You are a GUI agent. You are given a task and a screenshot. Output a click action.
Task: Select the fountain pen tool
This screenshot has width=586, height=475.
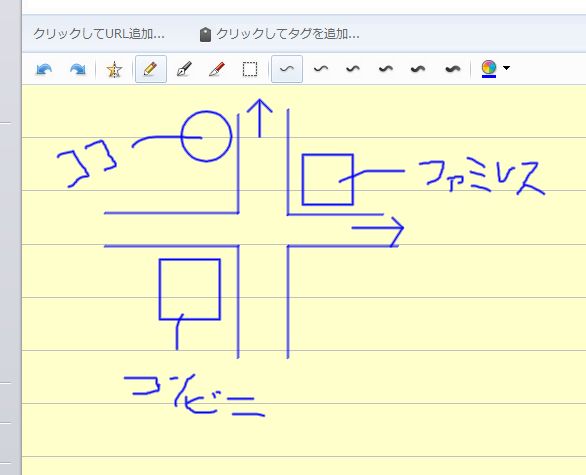pos(184,69)
